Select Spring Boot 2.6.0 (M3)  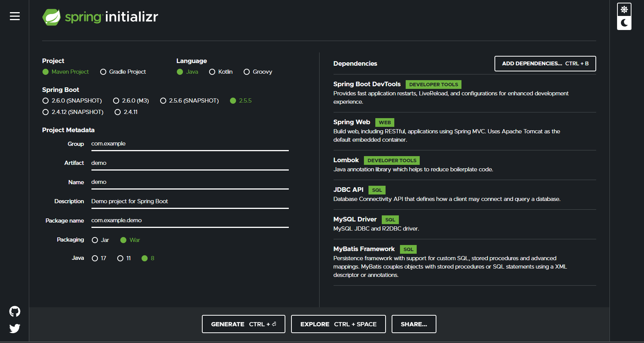(x=131, y=101)
